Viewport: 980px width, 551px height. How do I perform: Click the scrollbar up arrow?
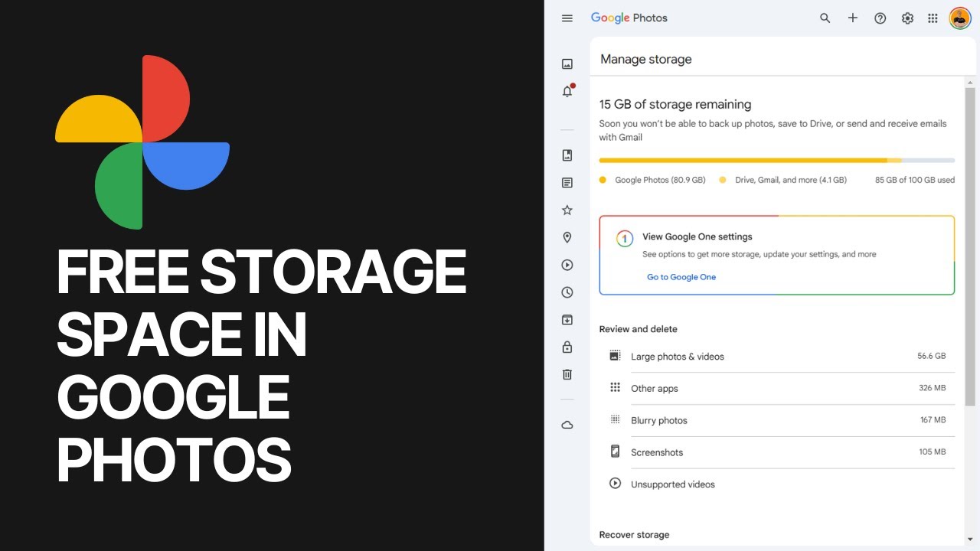(x=970, y=81)
